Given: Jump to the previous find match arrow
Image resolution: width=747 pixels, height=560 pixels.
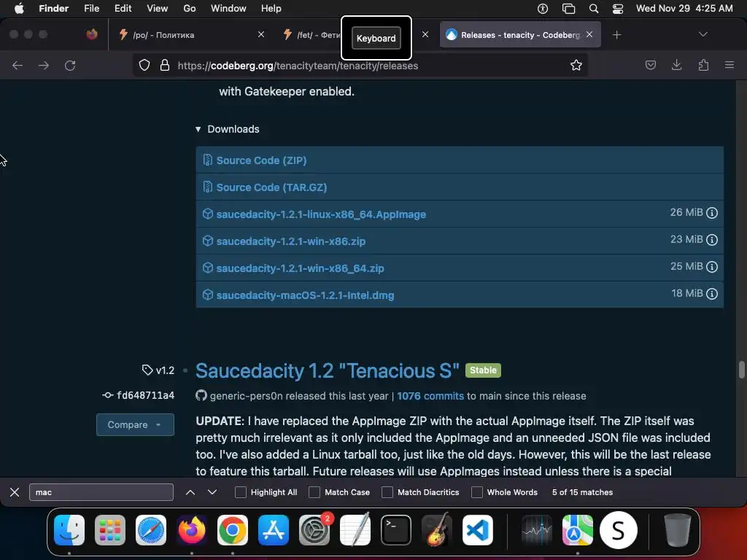Looking at the screenshot, I should pos(190,492).
